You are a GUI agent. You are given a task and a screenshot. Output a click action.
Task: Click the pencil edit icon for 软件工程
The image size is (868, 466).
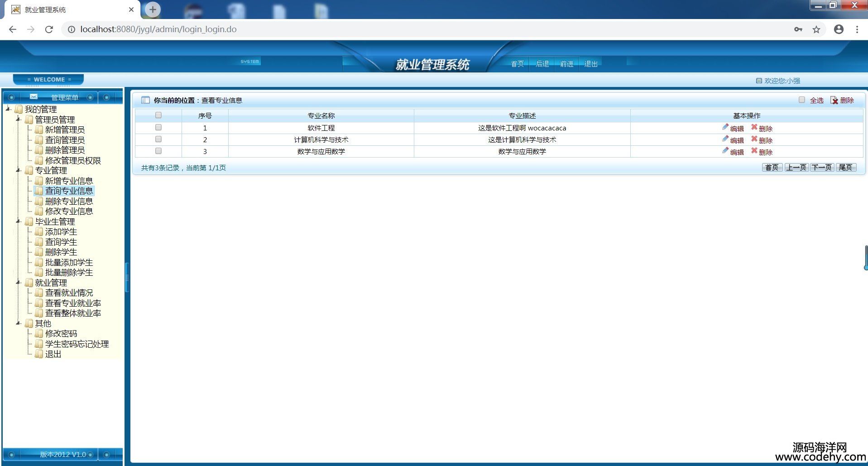point(725,127)
